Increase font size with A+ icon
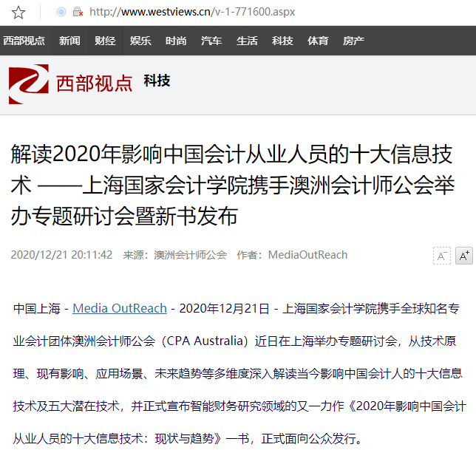 [464, 256]
